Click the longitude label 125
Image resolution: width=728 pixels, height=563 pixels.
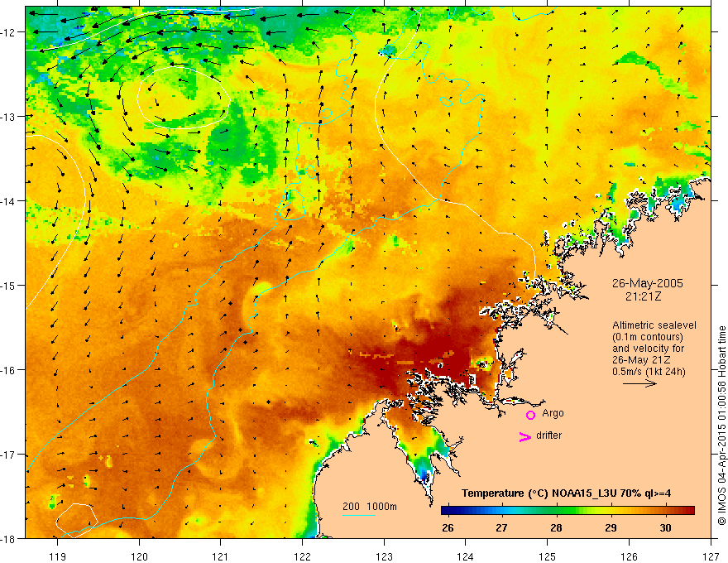pos(548,556)
